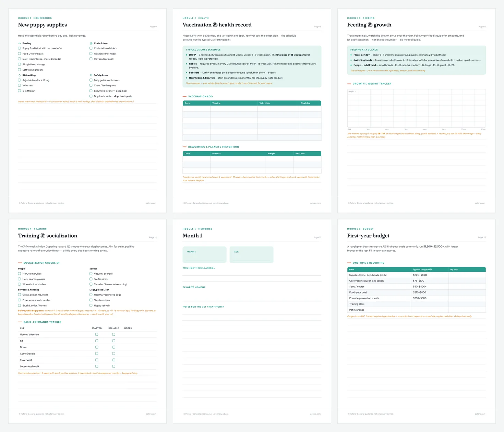Viewport: 504px width, 432px height.
Task: Check the Short car rides box
Action: [91, 300]
